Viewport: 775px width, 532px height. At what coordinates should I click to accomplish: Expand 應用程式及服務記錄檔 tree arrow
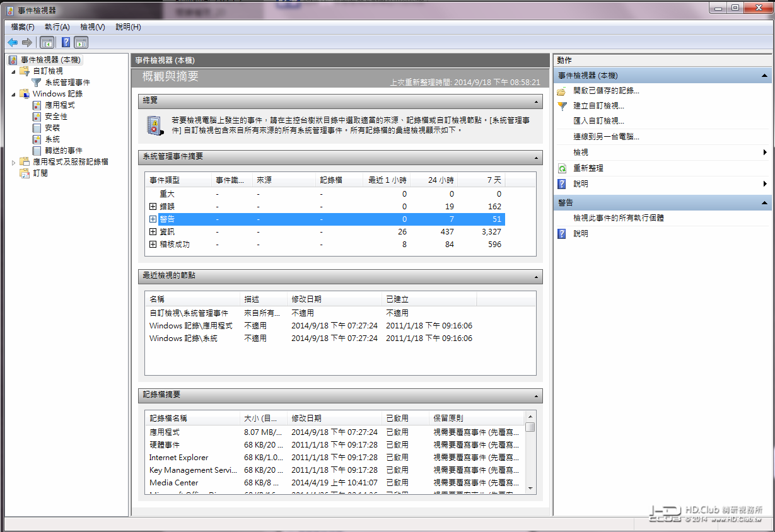point(13,162)
